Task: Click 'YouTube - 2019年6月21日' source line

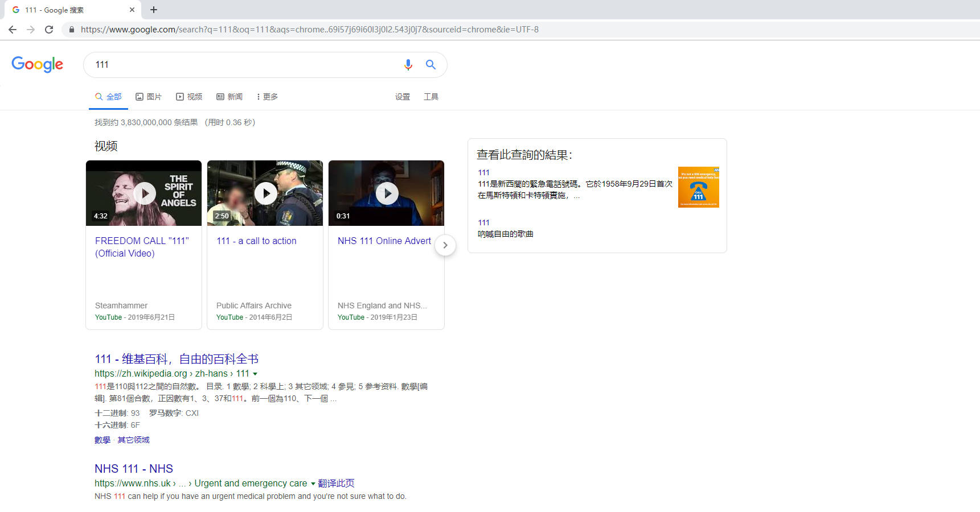Action: tap(135, 317)
